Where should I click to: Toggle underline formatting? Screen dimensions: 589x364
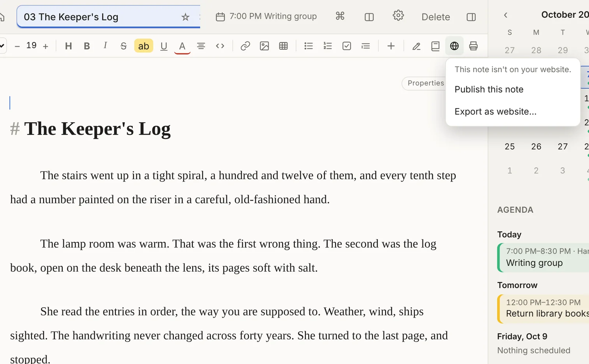click(x=164, y=46)
